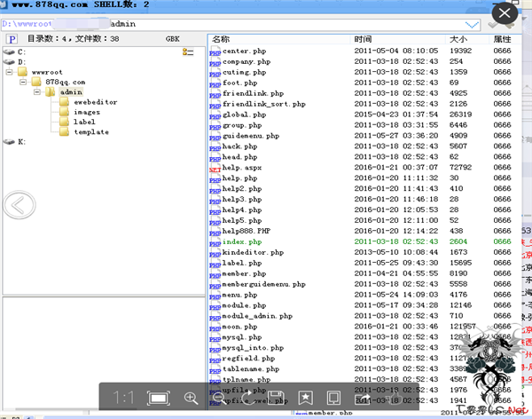Sort files by the 时间 column header
This screenshot has height=419, width=532.
[364, 40]
